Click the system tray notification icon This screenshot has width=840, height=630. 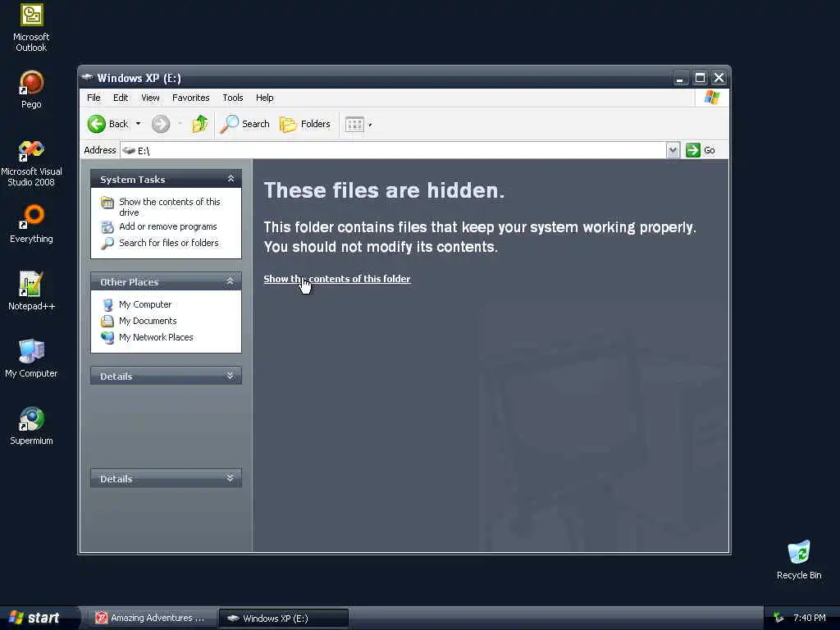778,618
